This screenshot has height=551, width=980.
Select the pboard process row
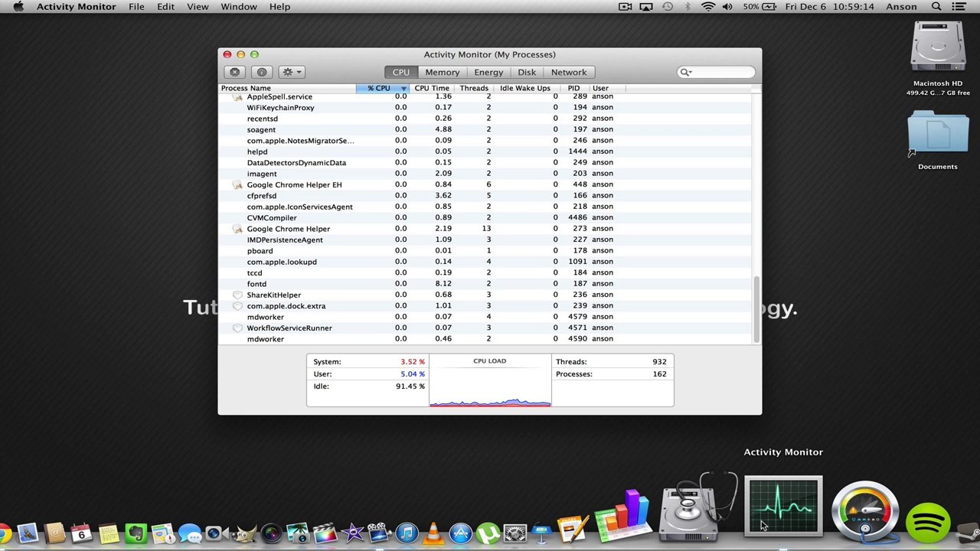485,250
